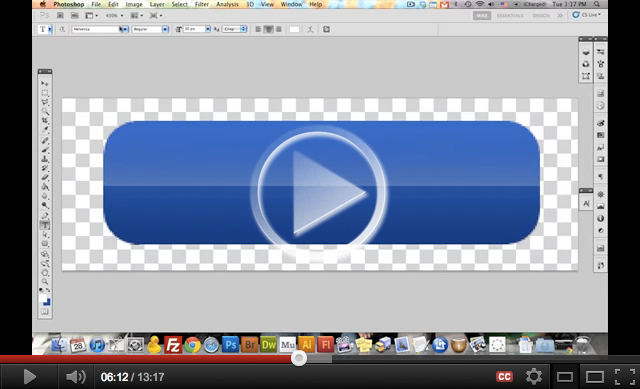640x389 pixels.
Task: Select the MIKE workspace button
Action: (x=482, y=16)
